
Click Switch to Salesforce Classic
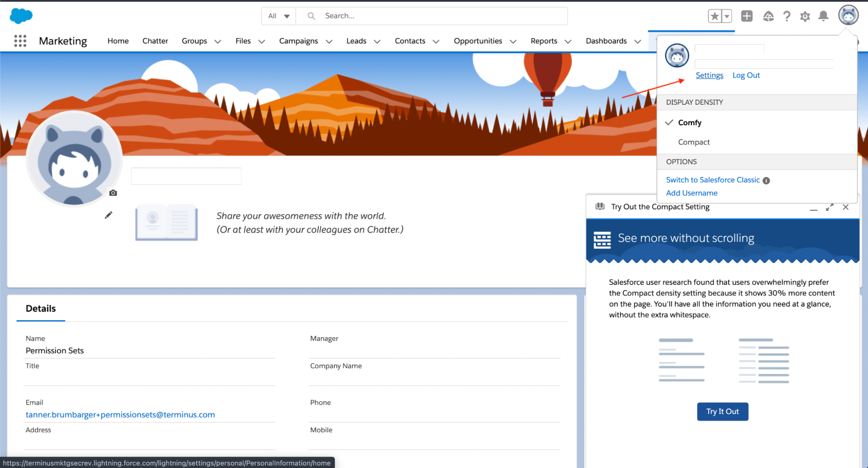click(x=713, y=180)
